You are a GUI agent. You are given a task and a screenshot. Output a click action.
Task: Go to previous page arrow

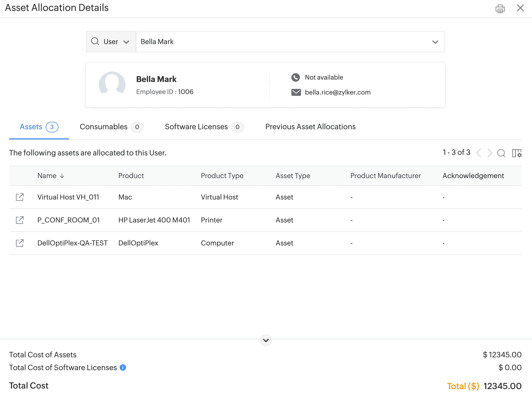[x=479, y=153]
